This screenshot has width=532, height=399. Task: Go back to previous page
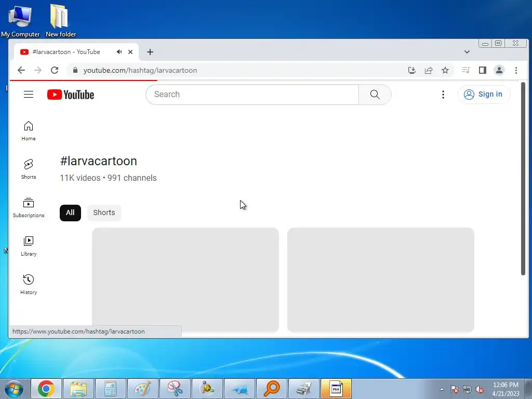click(21, 70)
